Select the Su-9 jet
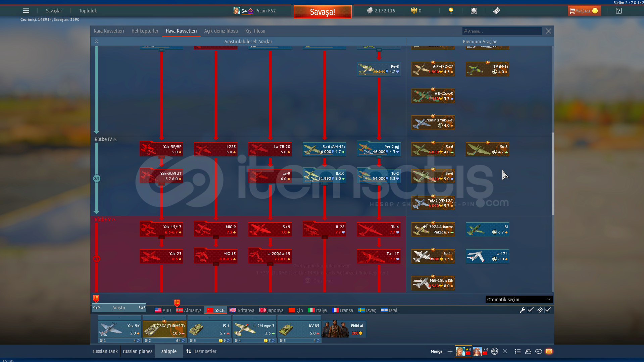 [x=270, y=229]
